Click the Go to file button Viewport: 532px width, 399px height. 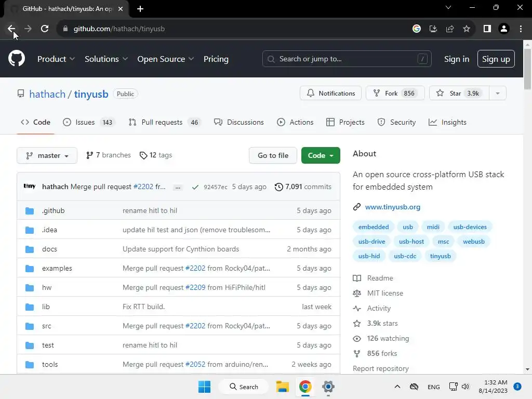tap(273, 155)
